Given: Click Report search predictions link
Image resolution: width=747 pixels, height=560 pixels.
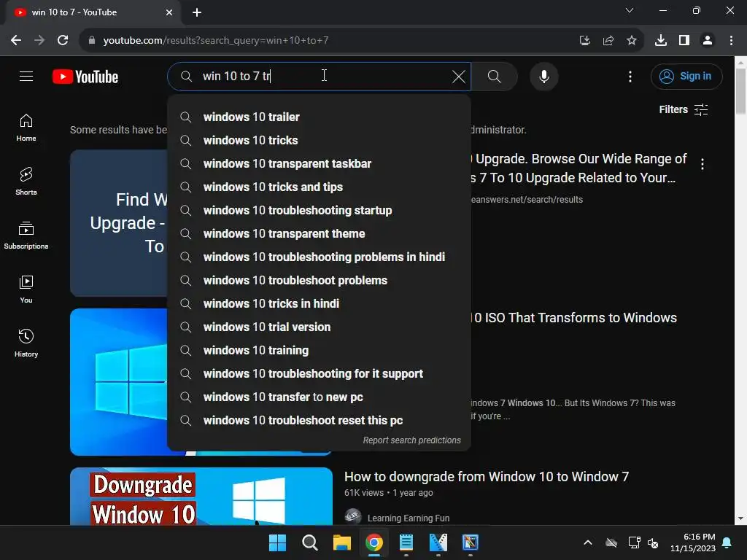Looking at the screenshot, I should pyautogui.click(x=411, y=440).
